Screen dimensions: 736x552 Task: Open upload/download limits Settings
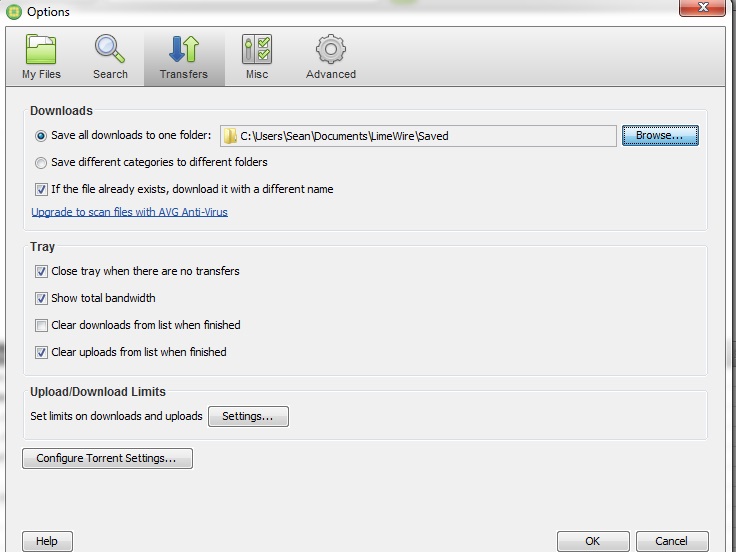(x=248, y=416)
